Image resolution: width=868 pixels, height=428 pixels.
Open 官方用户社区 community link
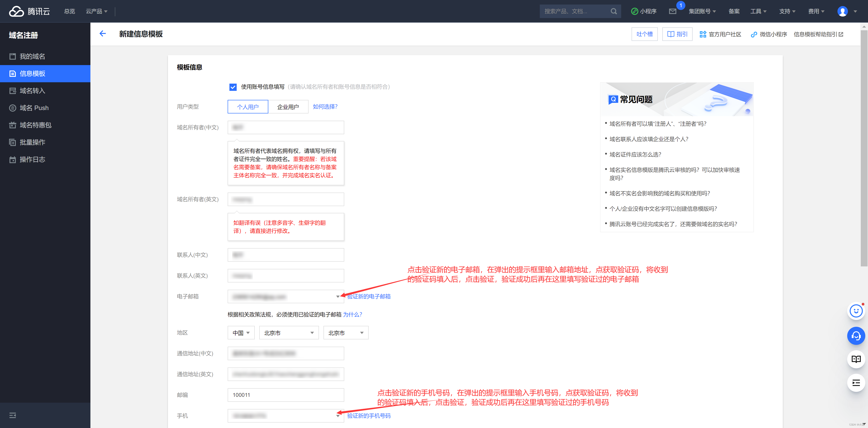(720, 34)
